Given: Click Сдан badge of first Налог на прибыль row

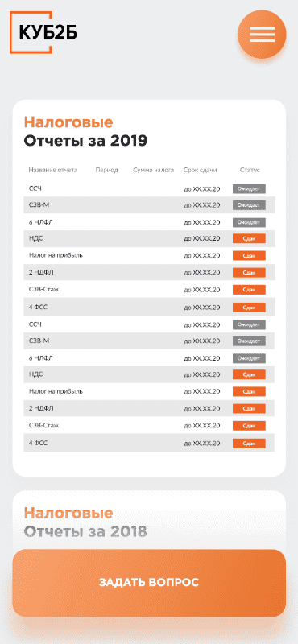Looking at the screenshot, I should [249, 255].
